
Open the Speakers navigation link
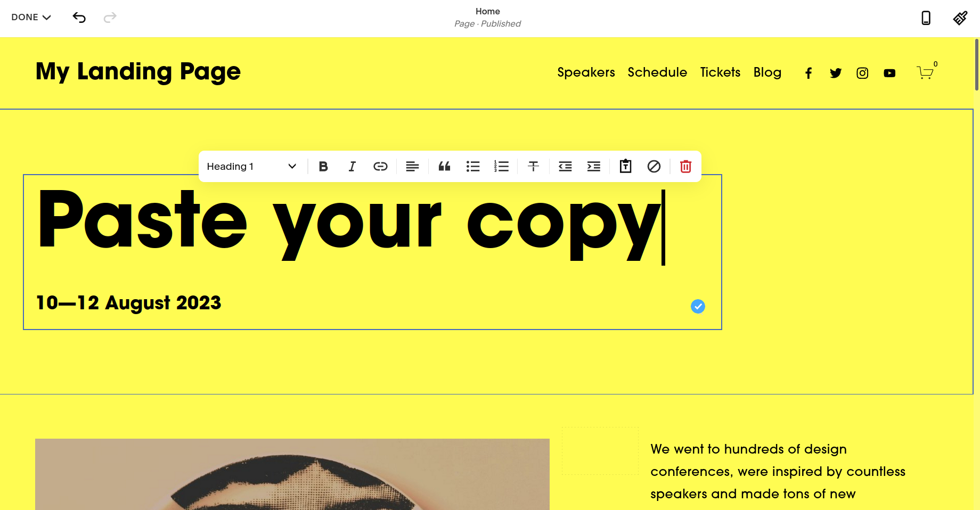[x=586, y=72]
